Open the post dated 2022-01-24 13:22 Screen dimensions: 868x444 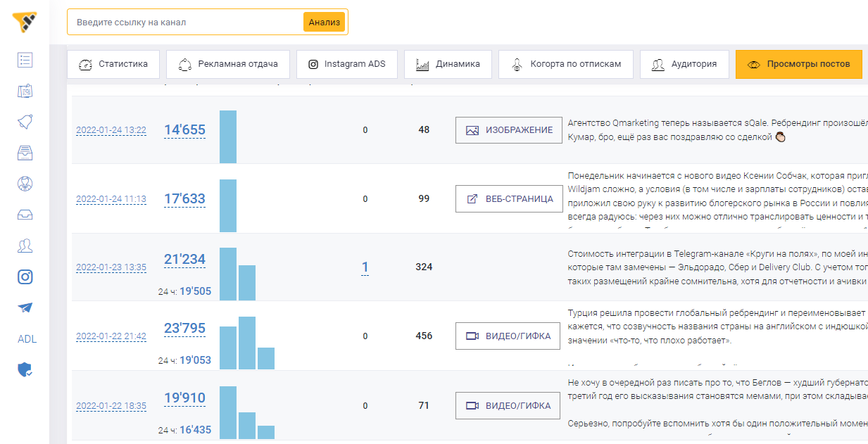[x=111, y=130]
